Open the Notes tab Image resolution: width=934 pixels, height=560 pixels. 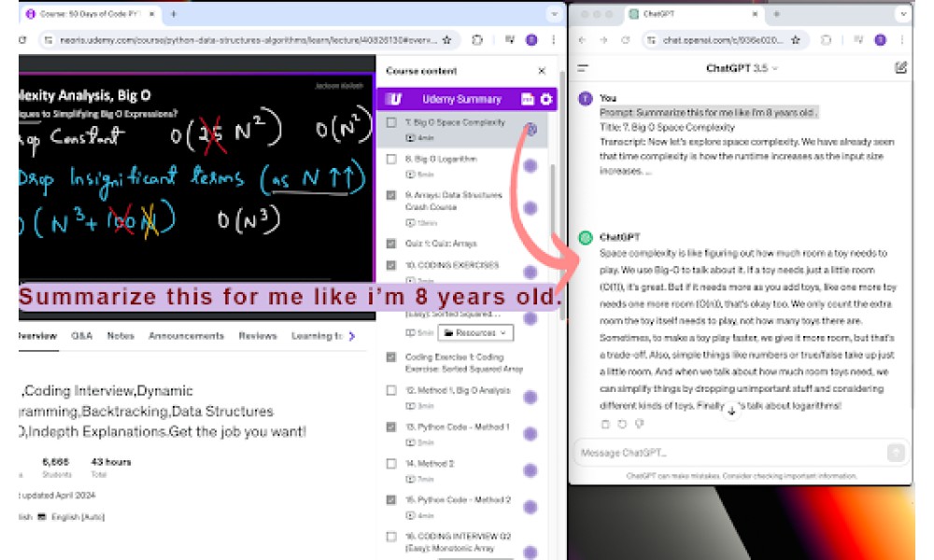click(x=120, y=336)
